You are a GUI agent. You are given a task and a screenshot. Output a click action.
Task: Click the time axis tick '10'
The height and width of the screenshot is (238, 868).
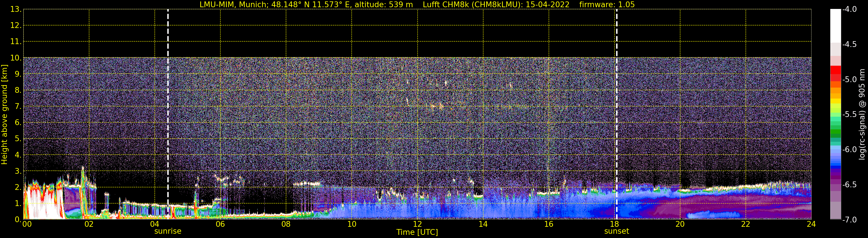352,224
